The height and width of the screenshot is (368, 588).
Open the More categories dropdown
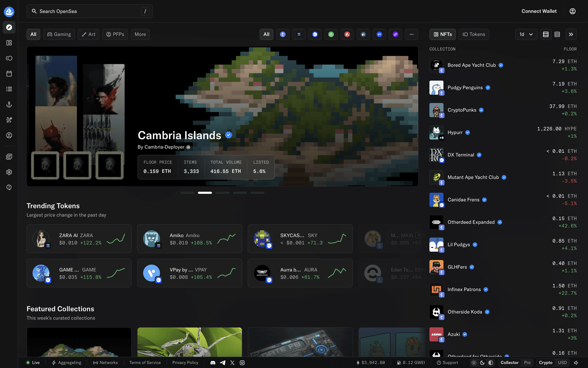[140, 34]
